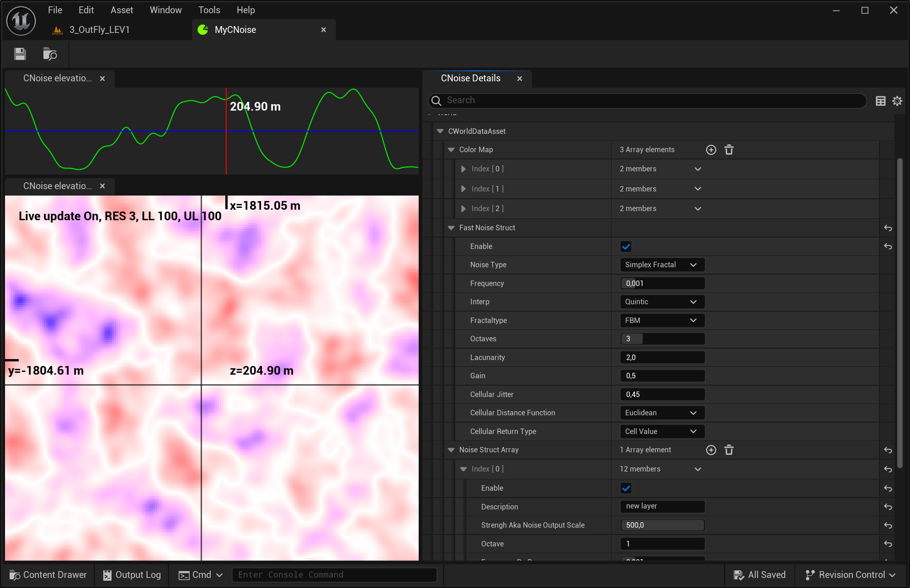Collapse noise layer Index [0] with 12 members
The width and height of the screenshot is (910, 588).
(x=463, y=469)
